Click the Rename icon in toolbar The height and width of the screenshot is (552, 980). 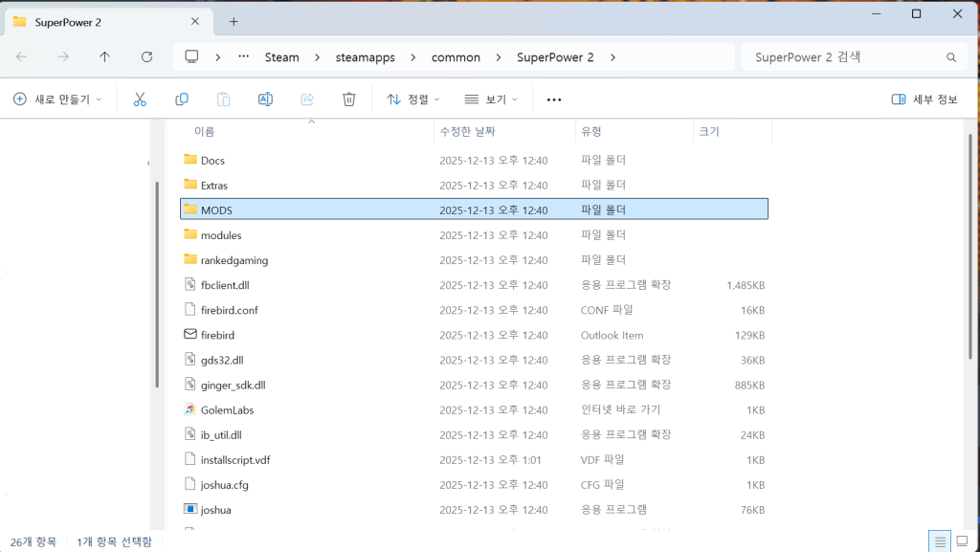[266, 99]
